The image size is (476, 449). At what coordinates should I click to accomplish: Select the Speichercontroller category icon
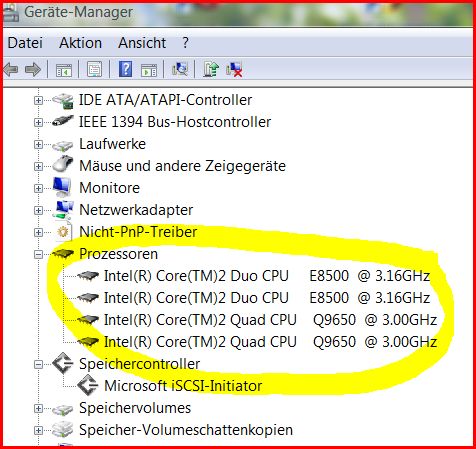(x=63, y=363)
